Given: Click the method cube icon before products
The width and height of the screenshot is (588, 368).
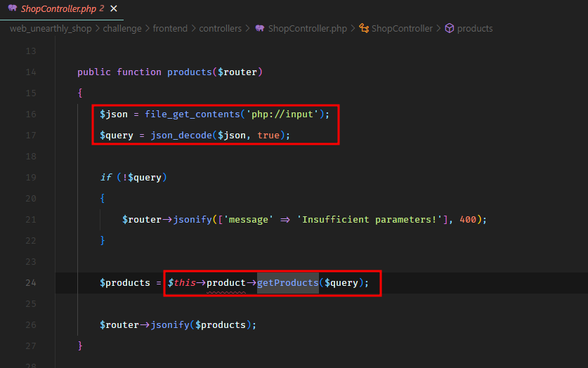Looking at the screenshot, I should click(x=450, y=29).
